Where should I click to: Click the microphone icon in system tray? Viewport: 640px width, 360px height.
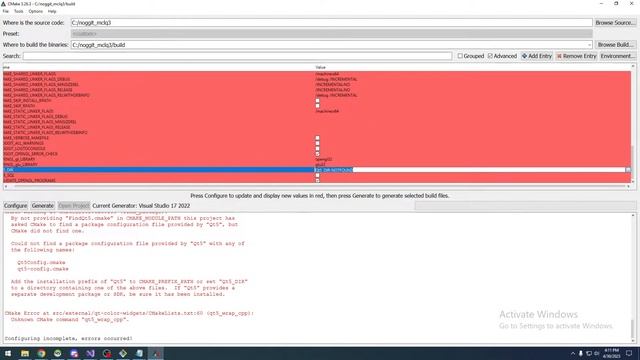point(580,353)
